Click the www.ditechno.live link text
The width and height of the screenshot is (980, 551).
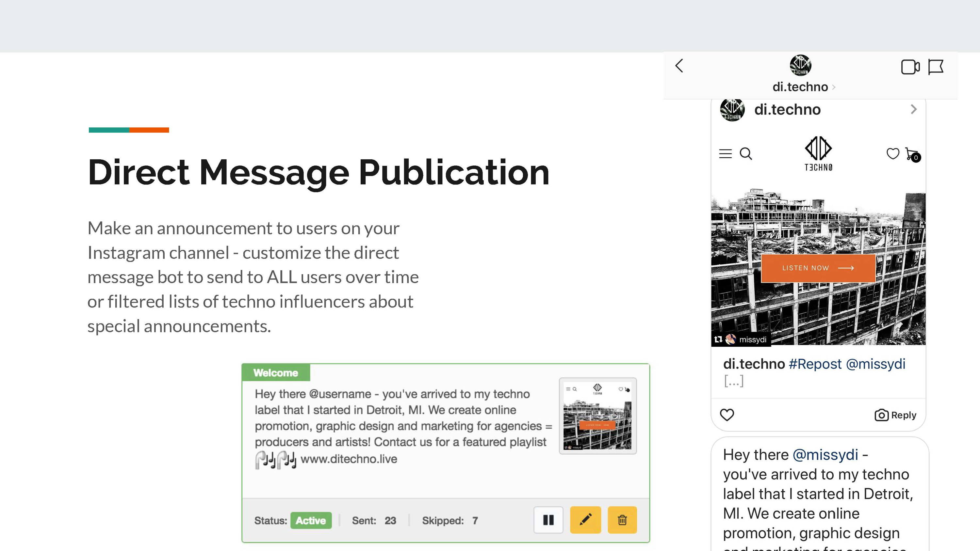coord(349,459)
